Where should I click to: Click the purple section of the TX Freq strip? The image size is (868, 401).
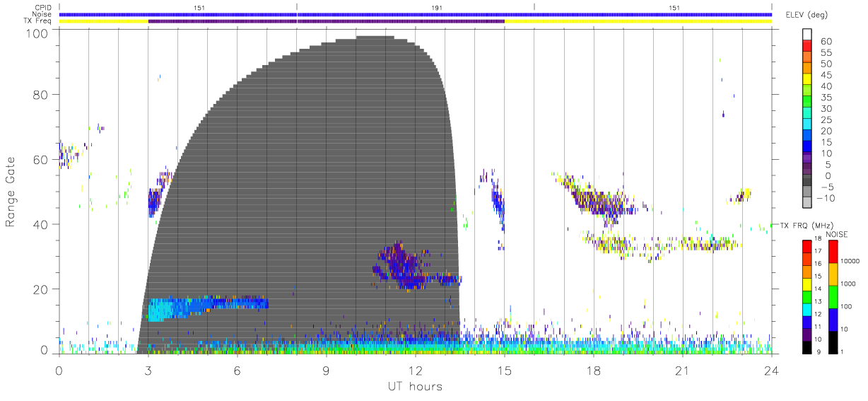[327, 21]
